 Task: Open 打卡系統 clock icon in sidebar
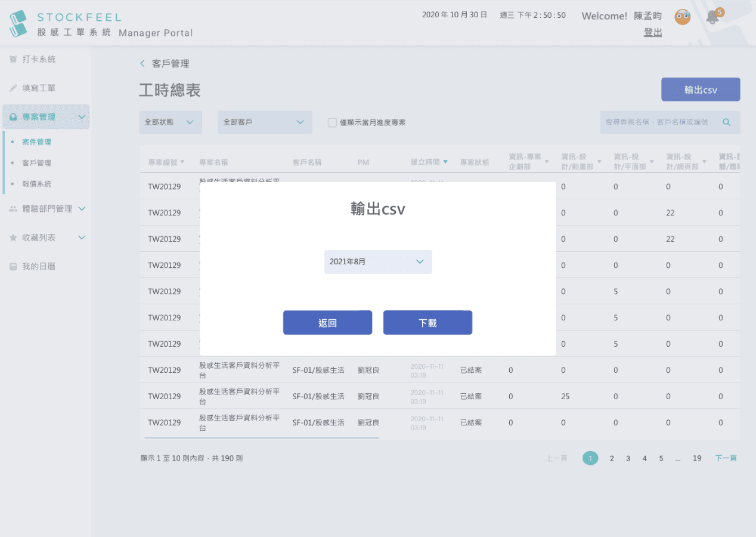point(13,60)
